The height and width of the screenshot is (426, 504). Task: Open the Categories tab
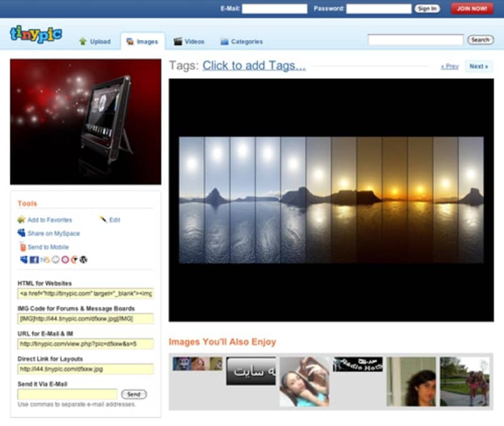243,41
